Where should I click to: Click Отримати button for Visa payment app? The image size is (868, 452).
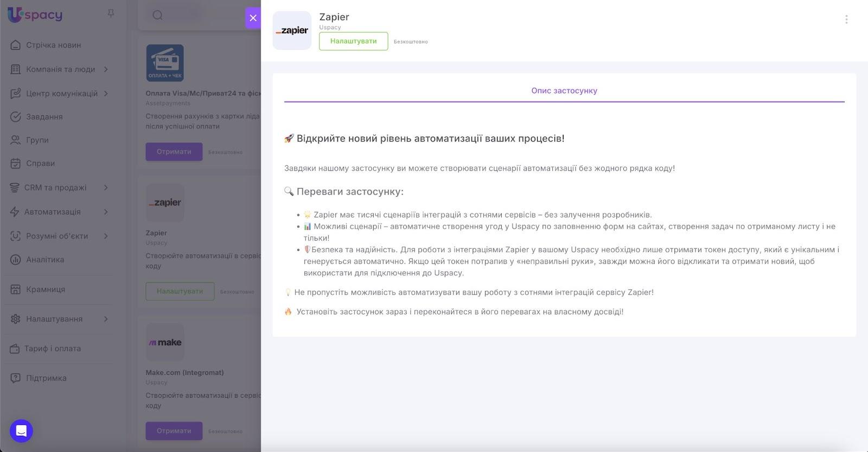click(174, 152)
